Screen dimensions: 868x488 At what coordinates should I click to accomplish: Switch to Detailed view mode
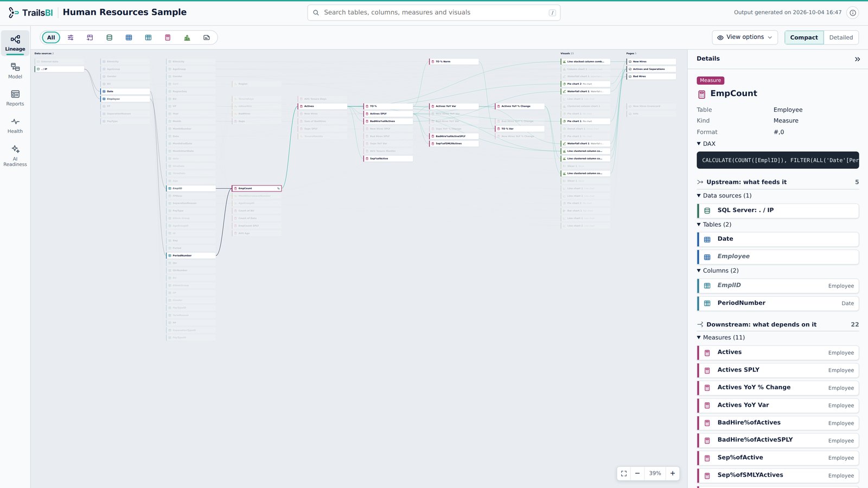tap(841, 37)
